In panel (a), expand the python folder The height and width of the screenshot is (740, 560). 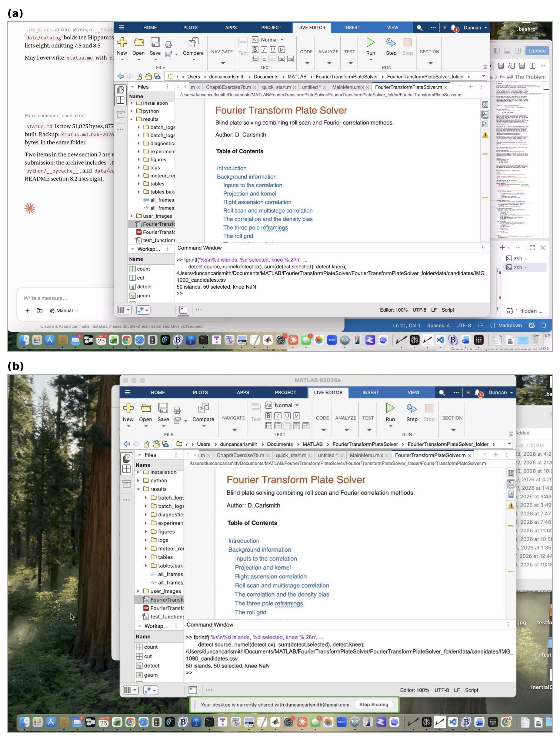pyautogui.click(x=132, y=111)
